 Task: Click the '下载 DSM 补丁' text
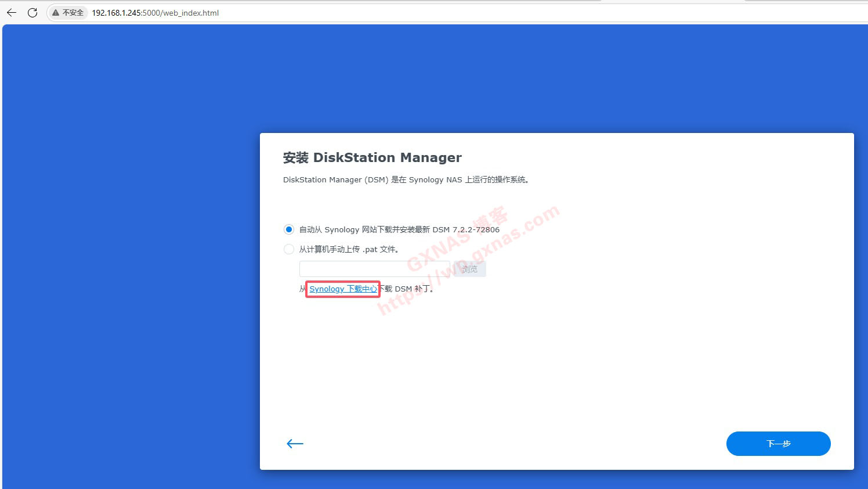pyautogui.click(x=406, y=289)
